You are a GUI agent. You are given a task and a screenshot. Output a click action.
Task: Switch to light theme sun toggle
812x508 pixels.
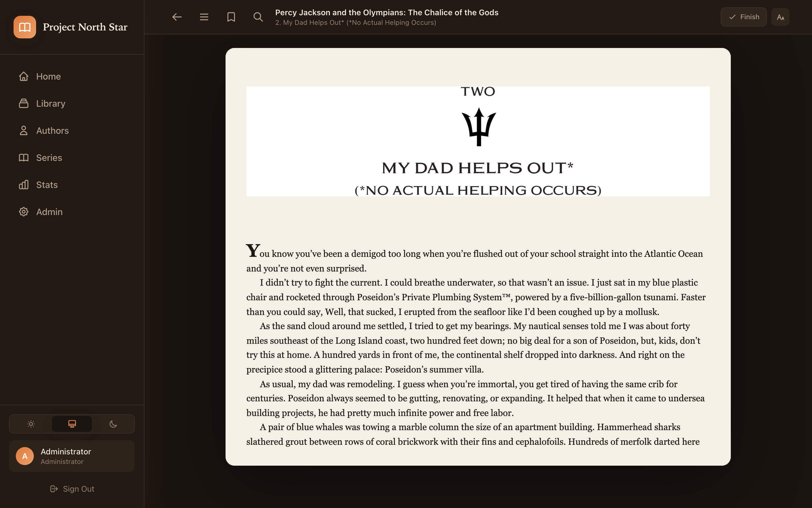pyautogui.click(x=31, y=424)
